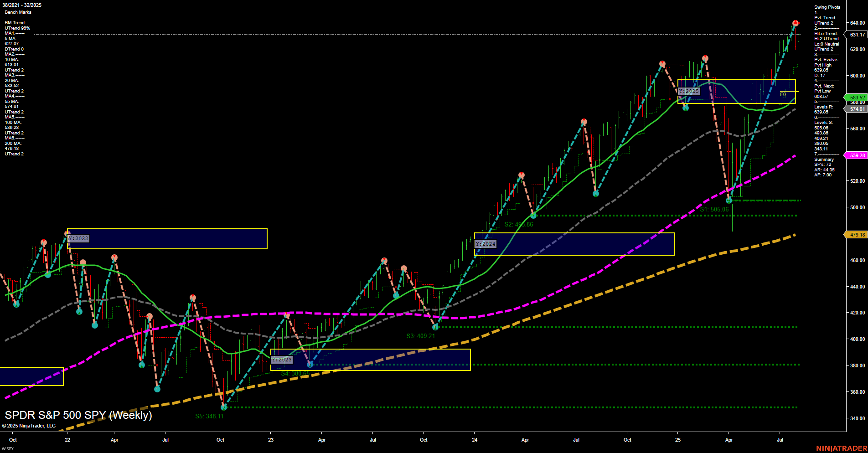Click the S5: 348.11 support level label

pos(210,416)
